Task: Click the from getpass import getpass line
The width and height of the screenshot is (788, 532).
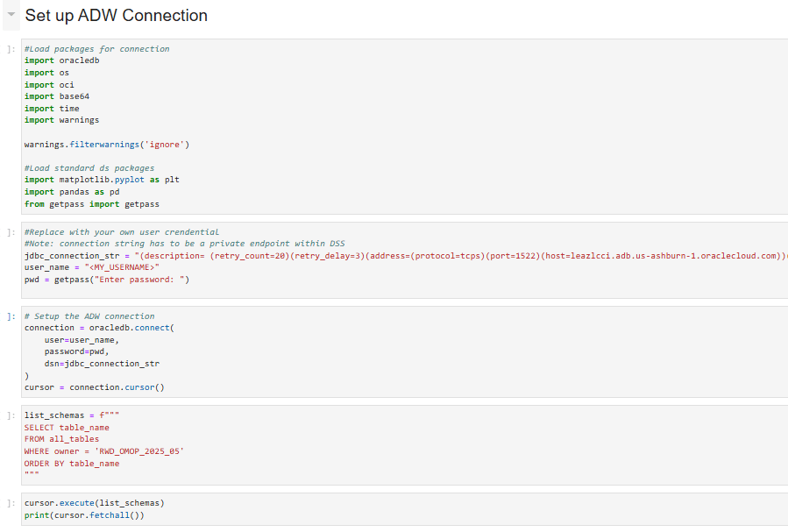Action: point(92,203)
